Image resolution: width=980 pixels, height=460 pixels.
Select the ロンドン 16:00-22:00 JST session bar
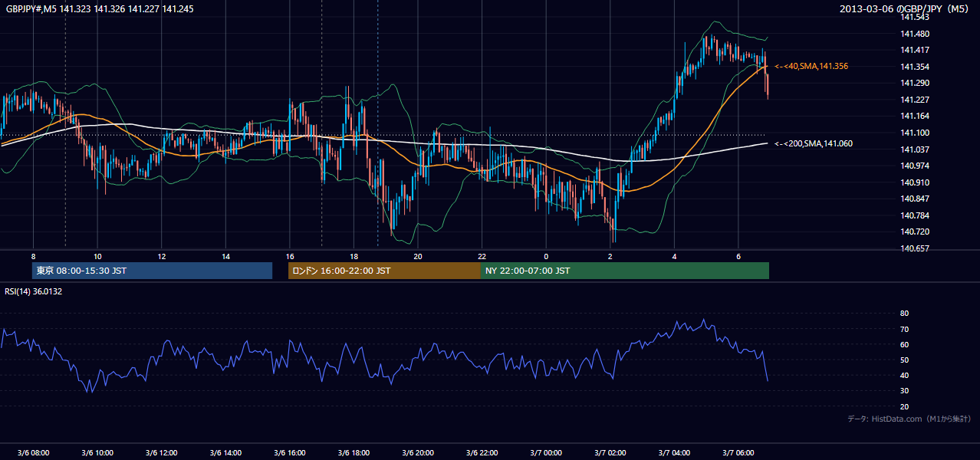click(384, 271)
